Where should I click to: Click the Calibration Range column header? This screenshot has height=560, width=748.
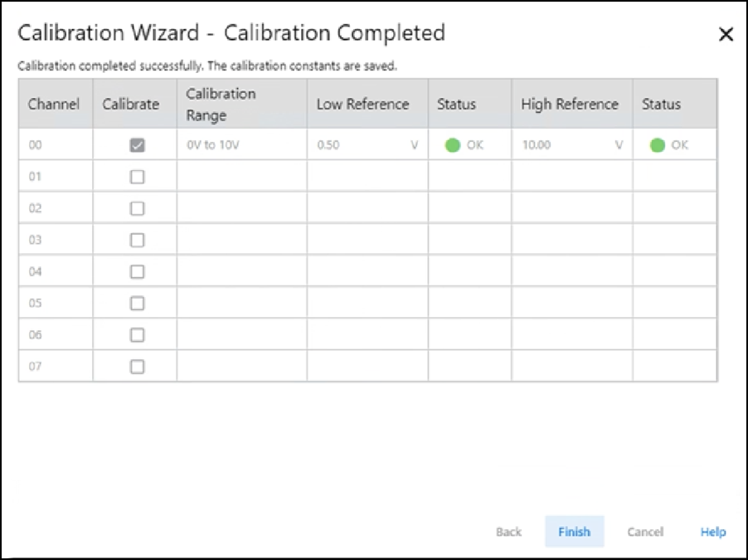click(x=221, y=105)
